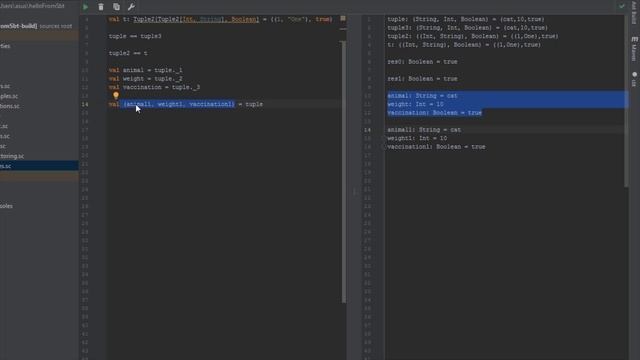The image size is (640, 360).
Task: Click the word 'tuple' at end of line 14
Action: click(254, 104)
